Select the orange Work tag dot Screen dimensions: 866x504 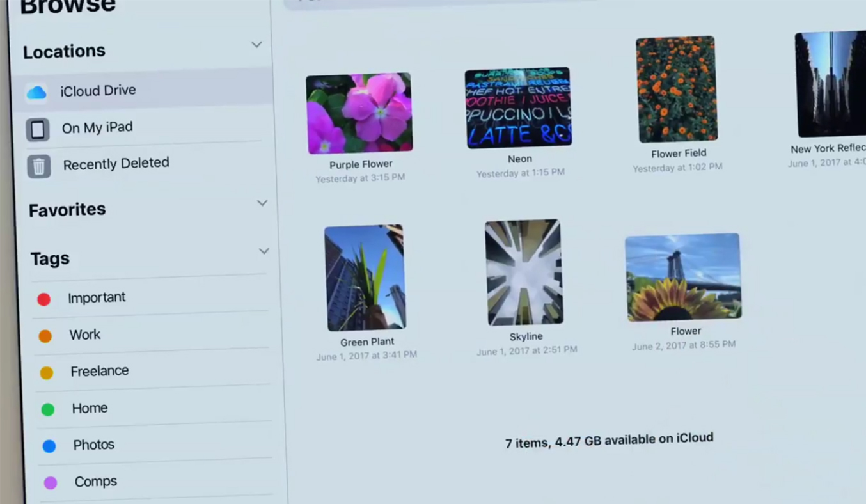pyautogui.click(x=45, y=336)
